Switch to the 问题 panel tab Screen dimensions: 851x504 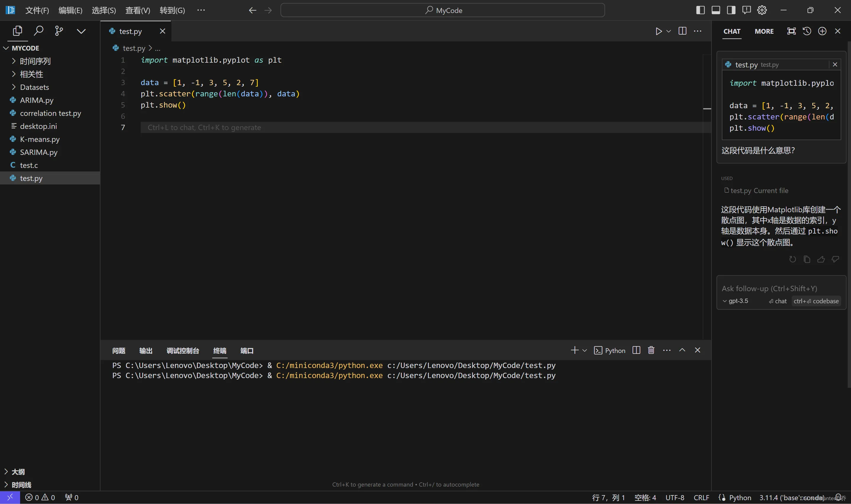click(x=119, y=351)
